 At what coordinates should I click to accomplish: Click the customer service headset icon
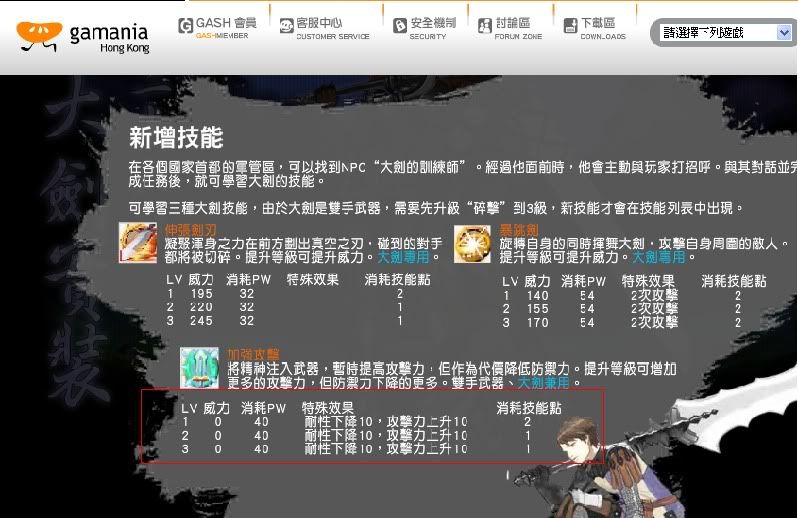286,26
